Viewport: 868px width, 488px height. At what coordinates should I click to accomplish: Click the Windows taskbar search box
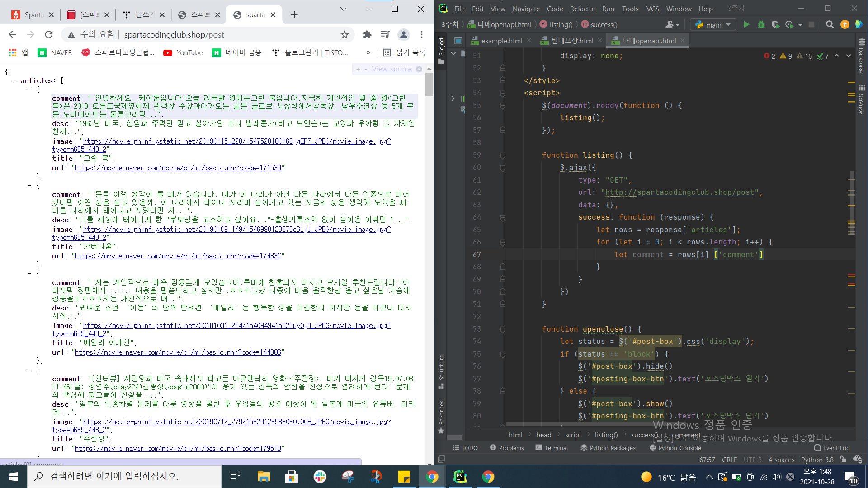124,476
